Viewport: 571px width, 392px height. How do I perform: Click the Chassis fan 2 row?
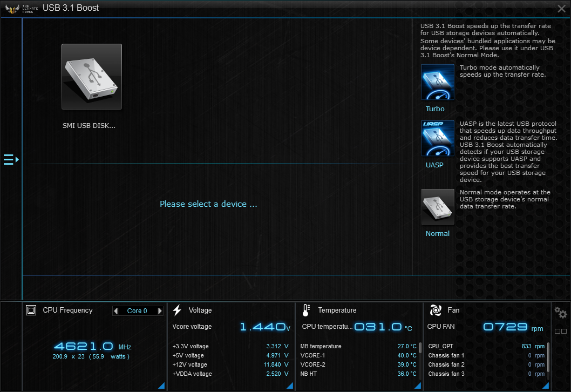(486, 364)
